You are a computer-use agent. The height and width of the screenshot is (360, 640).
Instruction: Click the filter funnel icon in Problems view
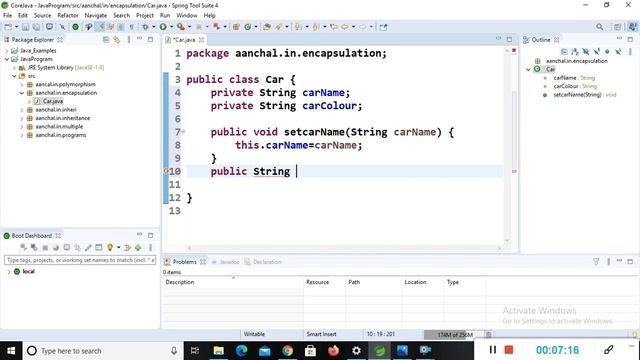point(596,262)
